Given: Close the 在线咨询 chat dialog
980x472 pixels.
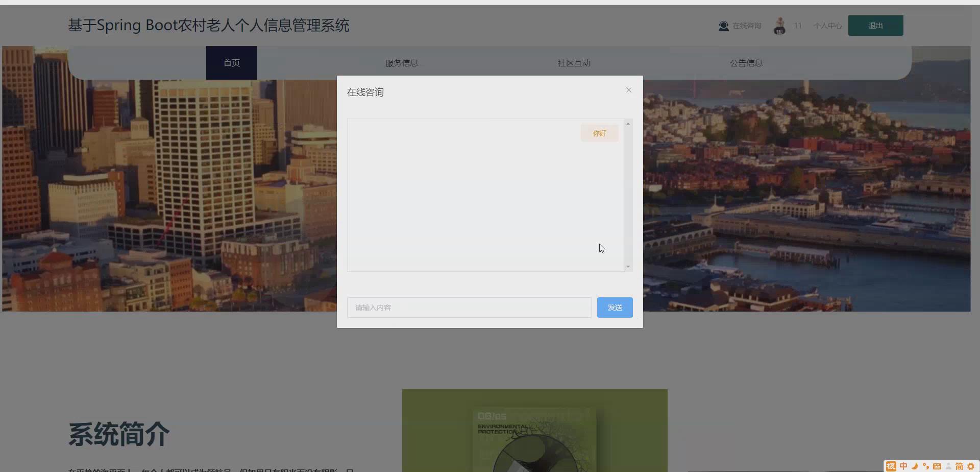Looking at the screenshot, I should [x=628, y=90].
